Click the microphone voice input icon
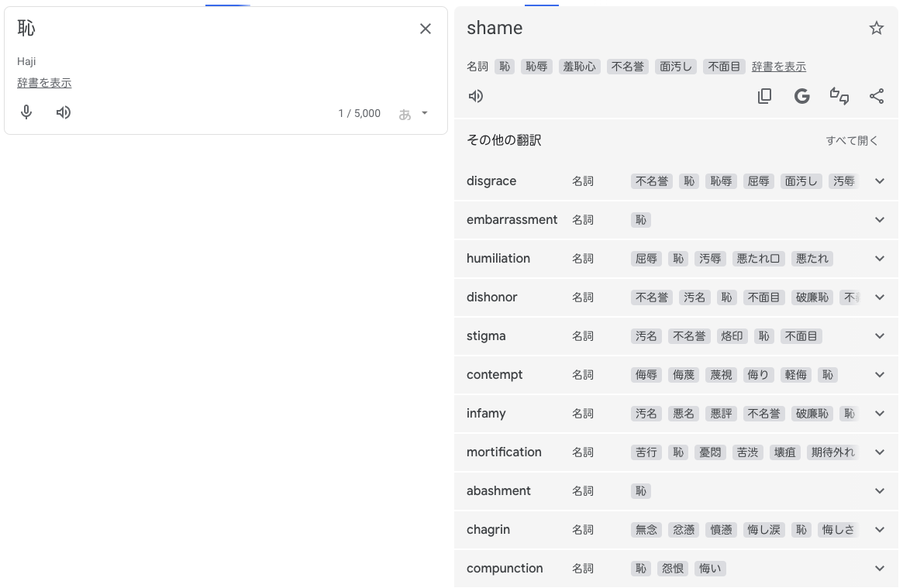 [26, 112]
